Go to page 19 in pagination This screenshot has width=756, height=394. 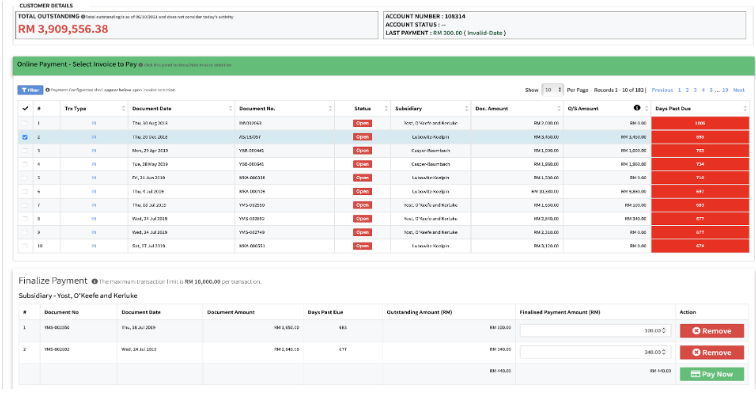[x=725, y=90]
